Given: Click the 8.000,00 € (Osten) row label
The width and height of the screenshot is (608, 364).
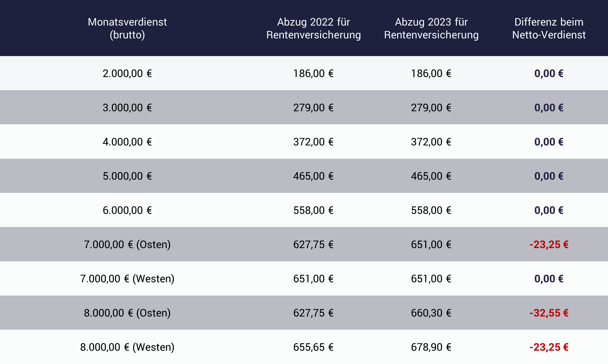Looking at the screenshot, I should tap(127, 313).
